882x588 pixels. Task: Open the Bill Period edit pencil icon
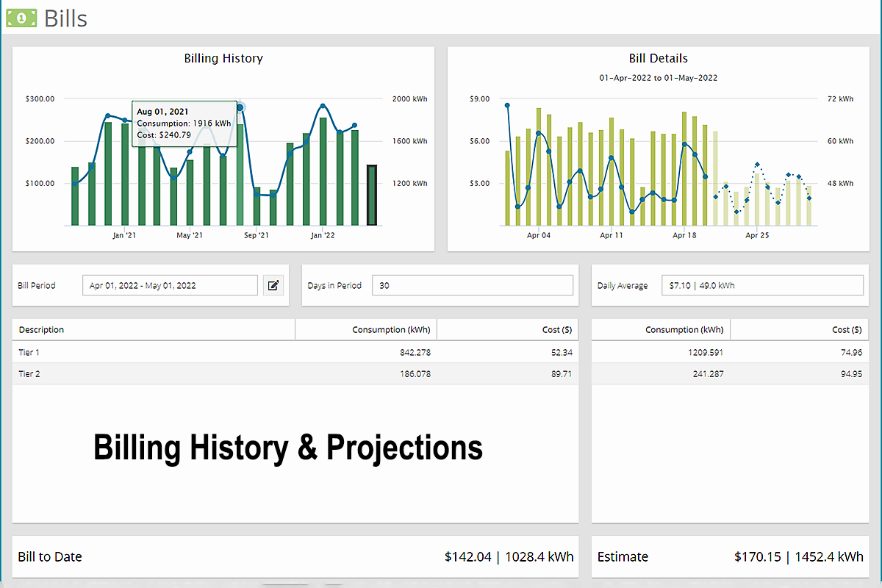point(273,285)
